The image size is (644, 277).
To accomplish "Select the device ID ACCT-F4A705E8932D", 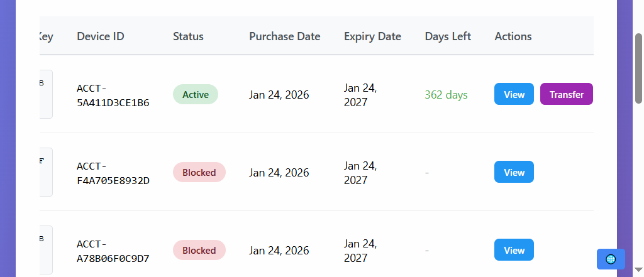I will click(x=113, y=173).
